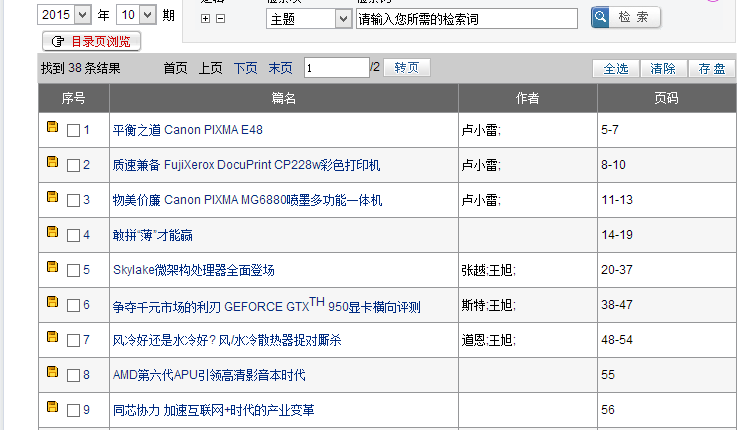This screenshot has height=430, width=754.
Task: Open article 同芯协力 加速互联网+时代的产业变革
Action: (x=214, y=410)
